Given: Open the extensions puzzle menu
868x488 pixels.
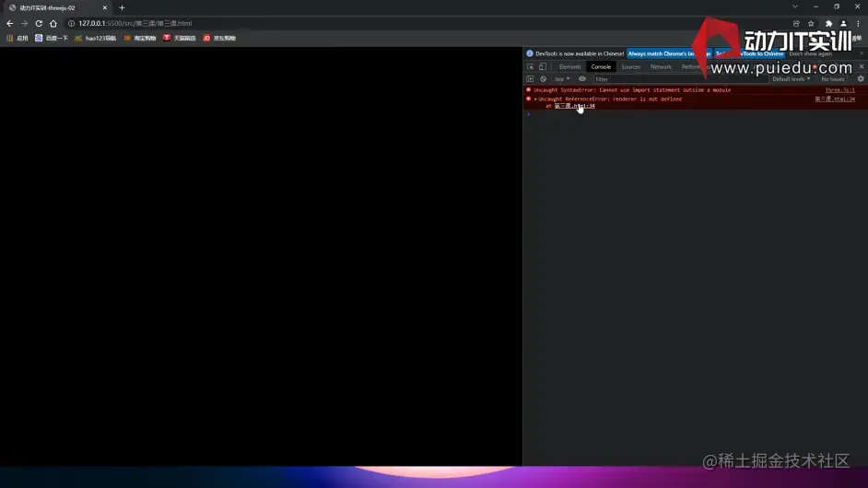Looking at the screenshot, I should click(828, 23).
